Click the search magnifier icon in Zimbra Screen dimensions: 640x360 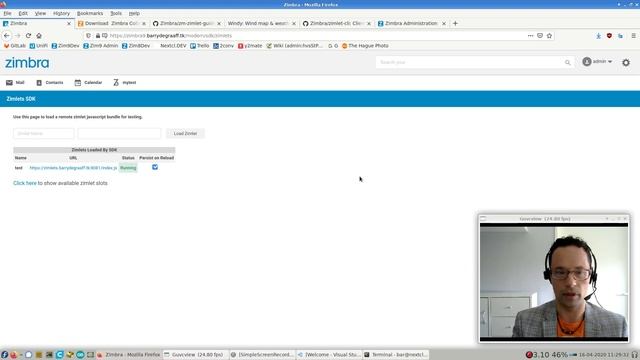pos(567,62)
